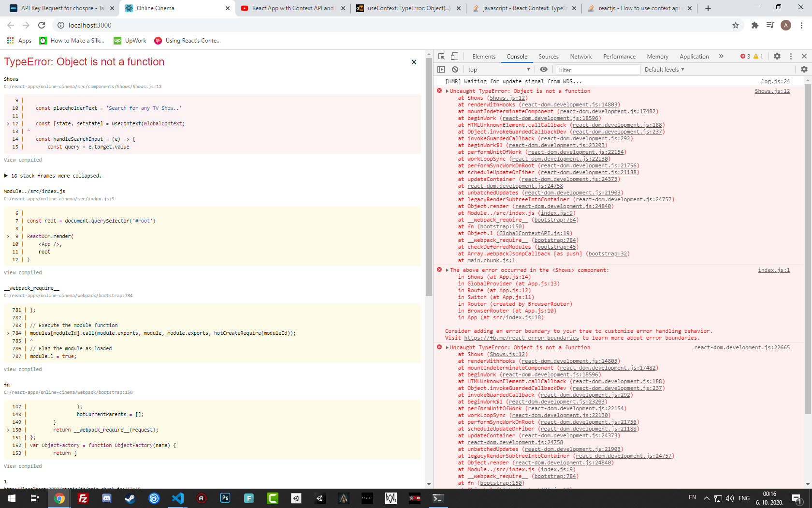Viewport: 812px width, 508px height.
Task: Switch to the Network panel
Action: 580,56
